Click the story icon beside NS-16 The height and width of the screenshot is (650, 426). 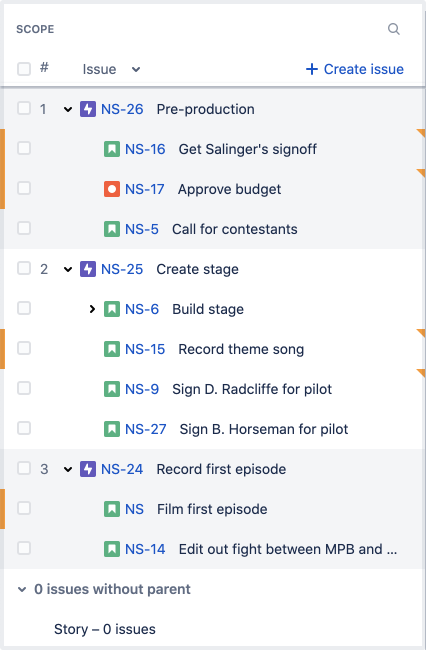click(x=112, y=149)
